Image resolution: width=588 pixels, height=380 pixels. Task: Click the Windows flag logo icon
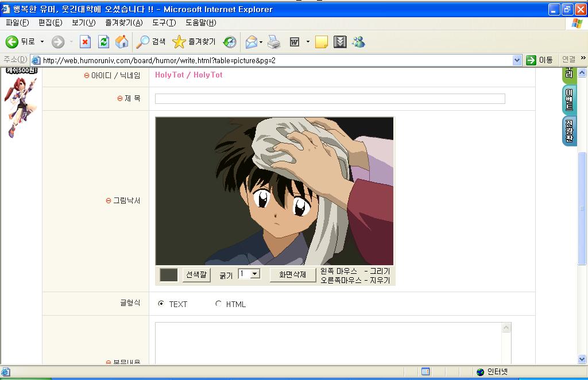click(577, 23)
